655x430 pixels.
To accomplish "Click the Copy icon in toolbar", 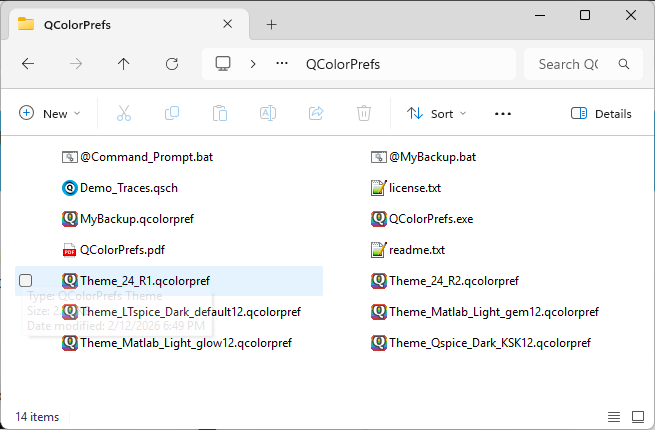I will [172, 114].
